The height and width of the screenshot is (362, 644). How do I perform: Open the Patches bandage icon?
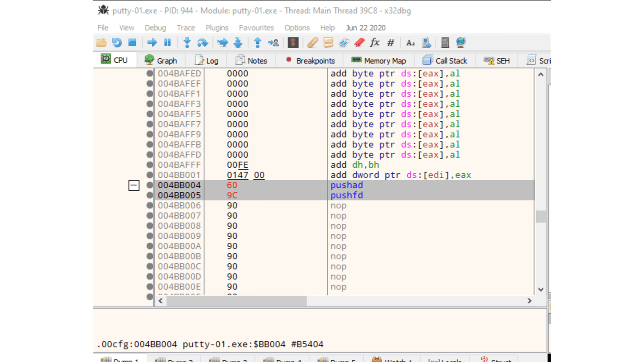[313, 43]
